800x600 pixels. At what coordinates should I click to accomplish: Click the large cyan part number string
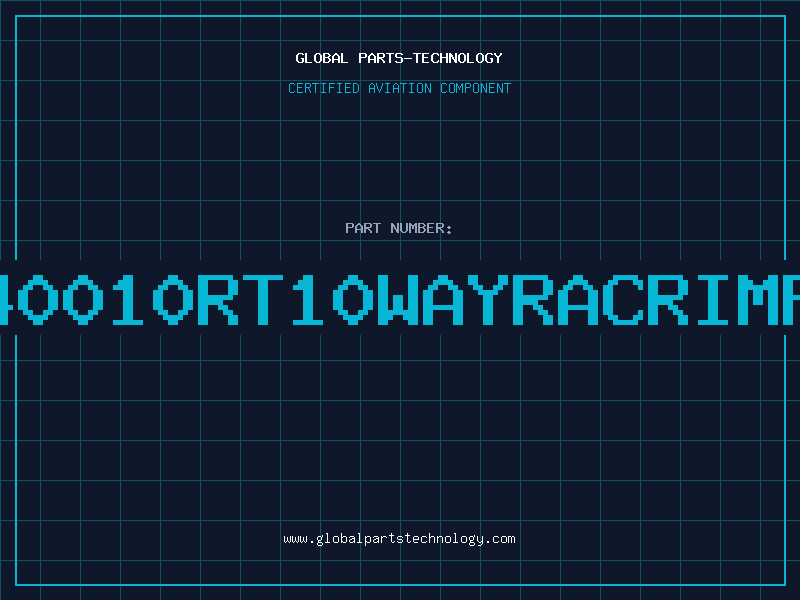[400, 300]
